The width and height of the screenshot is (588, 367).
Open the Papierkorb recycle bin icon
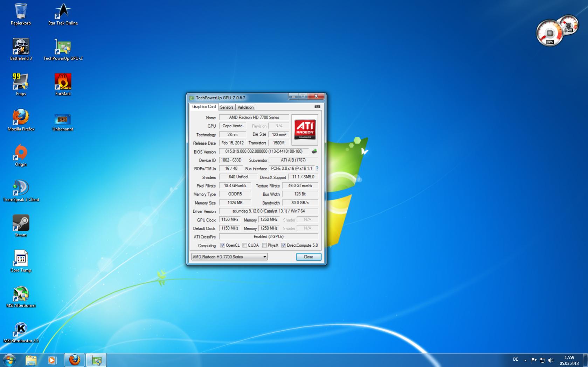[x=21, y=14]
